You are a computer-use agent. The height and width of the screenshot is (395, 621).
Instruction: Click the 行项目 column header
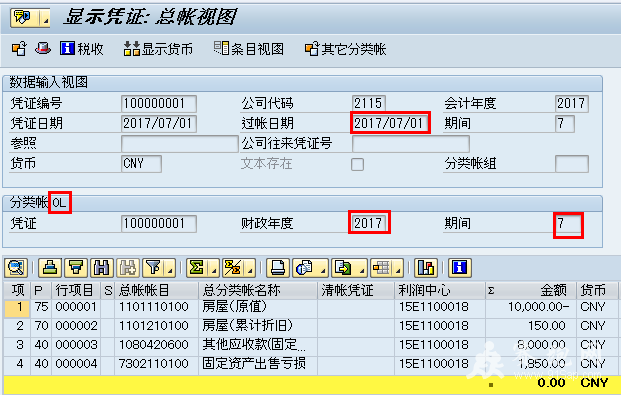[76, 290]
